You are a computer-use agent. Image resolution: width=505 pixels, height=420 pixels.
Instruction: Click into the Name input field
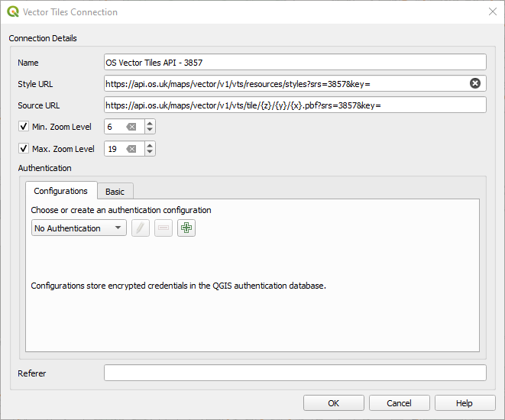[x=295, y=62]
